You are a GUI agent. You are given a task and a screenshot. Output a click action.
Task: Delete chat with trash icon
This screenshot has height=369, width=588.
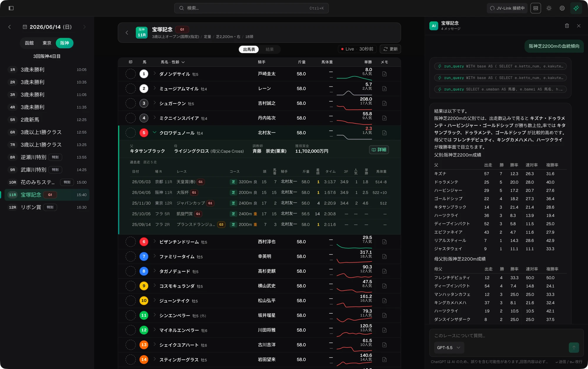point(567,26)
